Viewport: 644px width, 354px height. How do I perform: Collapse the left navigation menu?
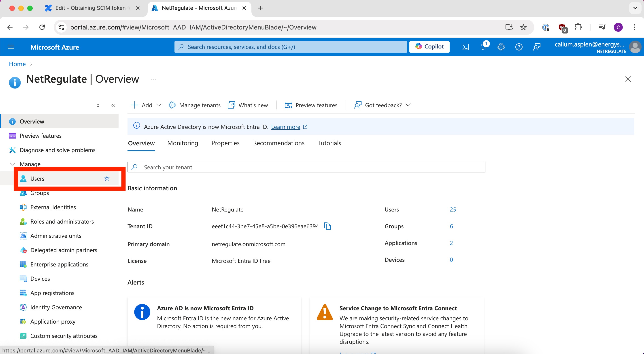[113, 105]
